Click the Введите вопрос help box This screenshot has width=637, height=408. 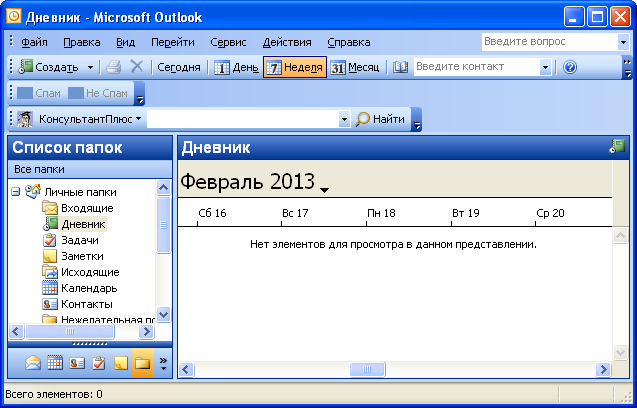[x=549, y=42]
